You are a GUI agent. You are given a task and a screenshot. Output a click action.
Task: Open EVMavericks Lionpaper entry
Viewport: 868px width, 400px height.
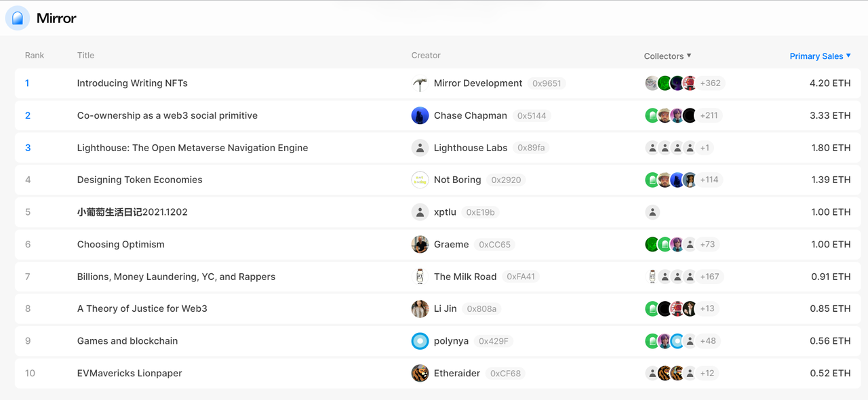click(x=130, y=373)
